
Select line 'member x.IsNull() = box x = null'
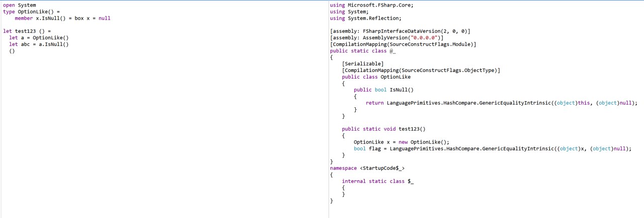click(62, 18)
